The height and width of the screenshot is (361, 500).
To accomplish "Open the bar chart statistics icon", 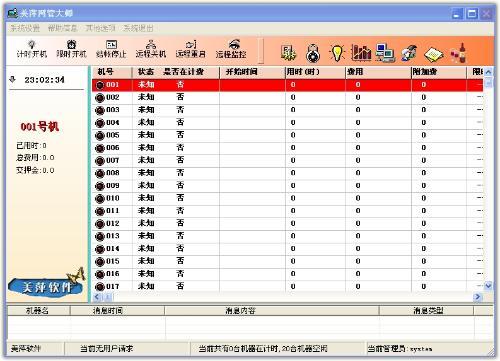I will pyautogui.click(x=361, y=53).
